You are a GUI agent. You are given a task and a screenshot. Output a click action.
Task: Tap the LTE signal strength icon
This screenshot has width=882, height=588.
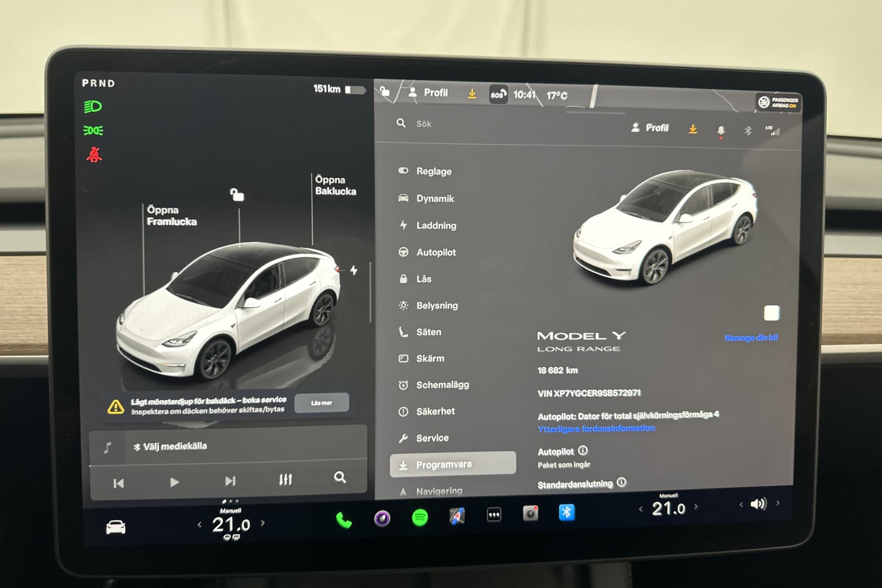773,131
